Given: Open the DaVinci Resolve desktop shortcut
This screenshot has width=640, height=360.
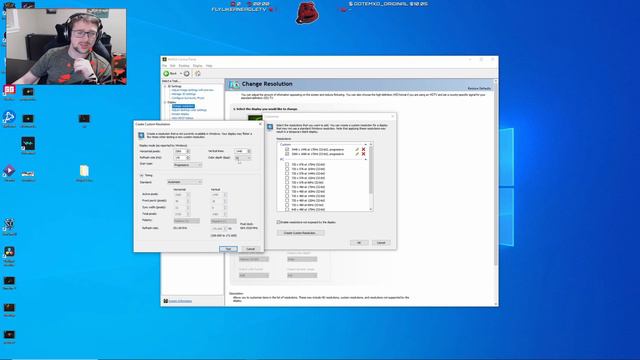Looking at the screenshot, I should (x=9, y=251).
